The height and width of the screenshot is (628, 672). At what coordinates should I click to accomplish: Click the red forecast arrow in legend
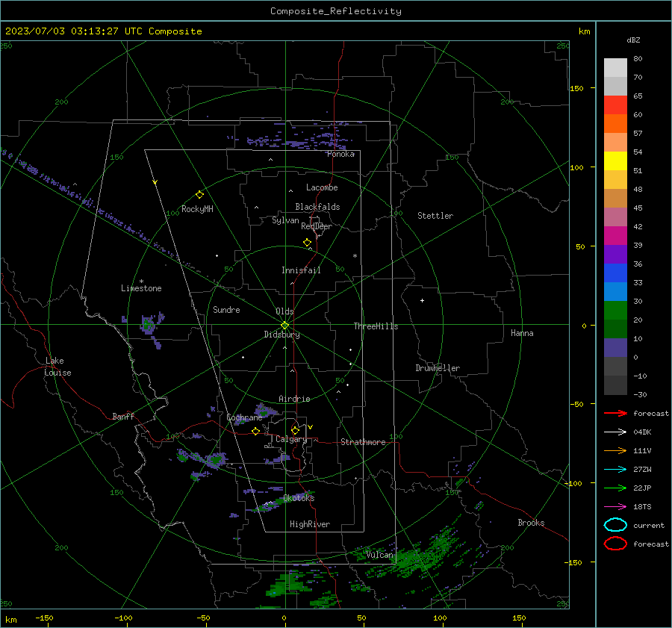click(615, 413)
